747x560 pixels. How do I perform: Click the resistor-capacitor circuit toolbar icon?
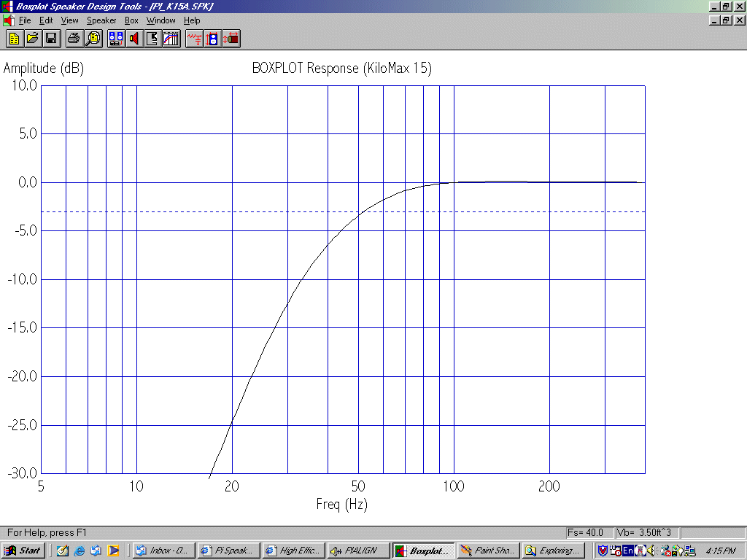click(194, 39)
